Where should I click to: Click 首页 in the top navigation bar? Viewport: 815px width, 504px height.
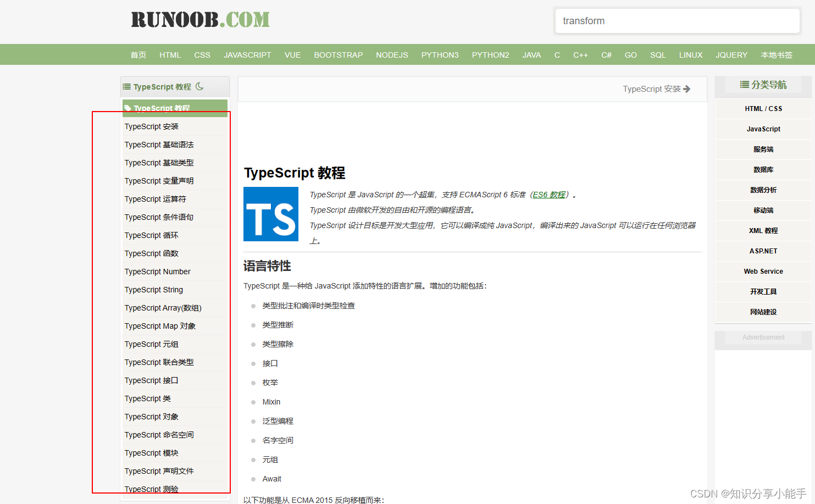(138, 54)
